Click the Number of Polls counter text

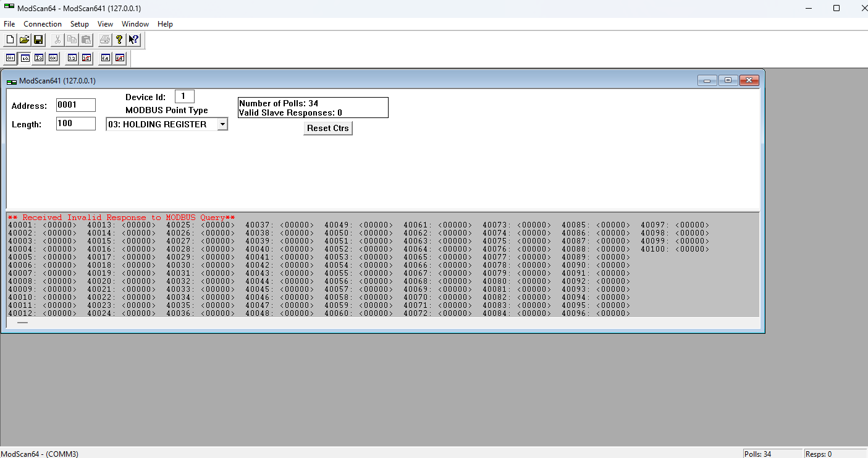[279, 103]
